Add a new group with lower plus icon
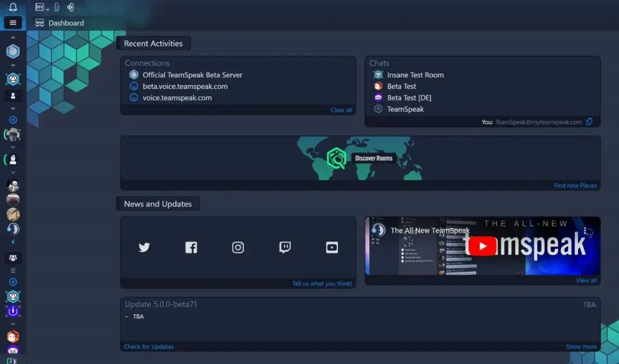This screenshot has width=619, height=364. [x=13, y=282]
